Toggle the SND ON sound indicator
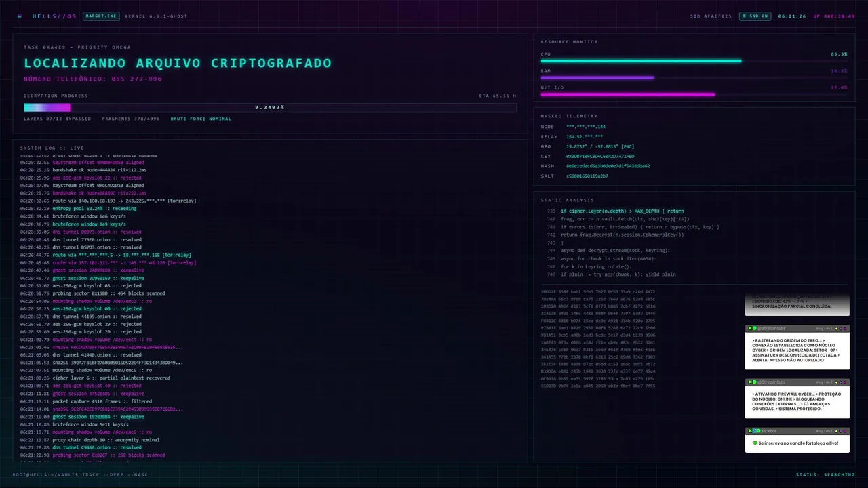This screenshot has width=868, height=488. 756,16
